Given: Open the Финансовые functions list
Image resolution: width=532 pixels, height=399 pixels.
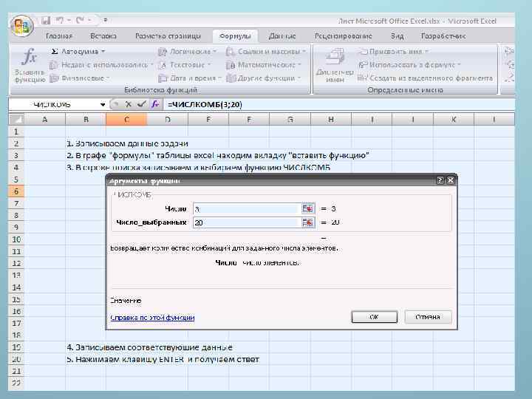Looking at the screenshot, I should coord(80,78).
